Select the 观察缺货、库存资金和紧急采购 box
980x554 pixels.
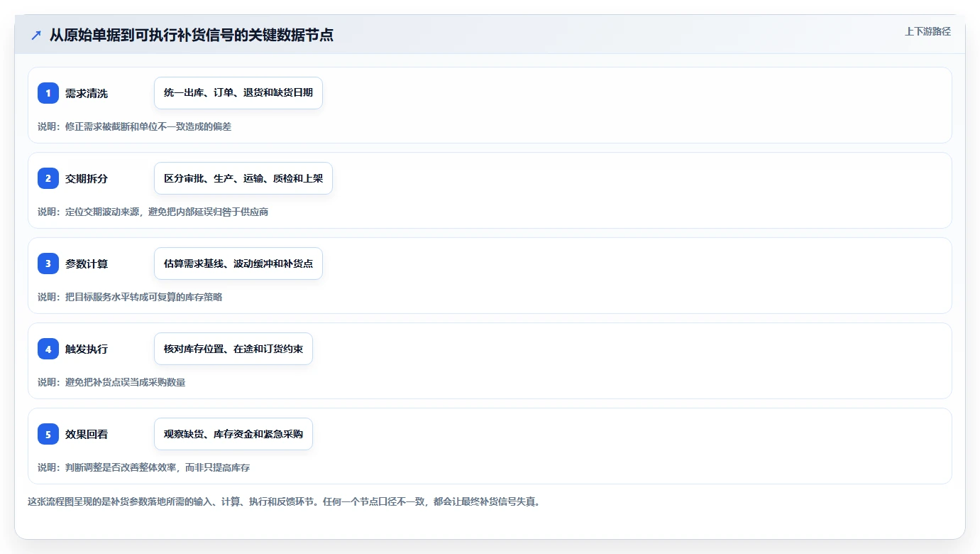coord(233,434)
